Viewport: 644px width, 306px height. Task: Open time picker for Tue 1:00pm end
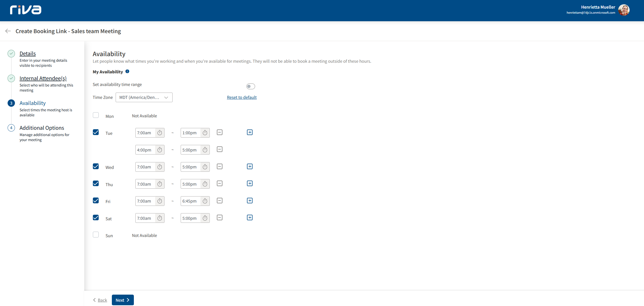pos(205,133)
